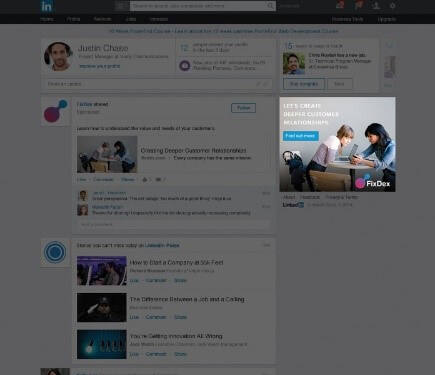
Task: Focus the Add a comment field
Action: pyautogui.click(x=174, y=224)
